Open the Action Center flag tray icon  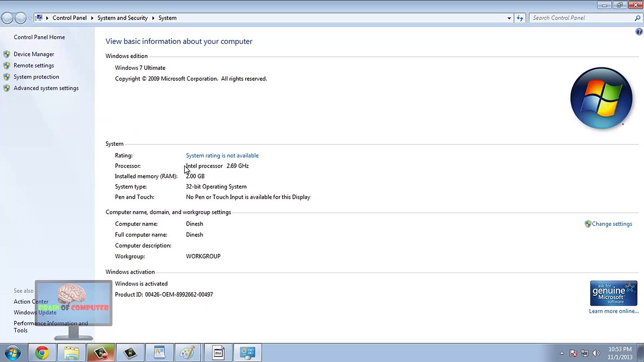[573, 353]
